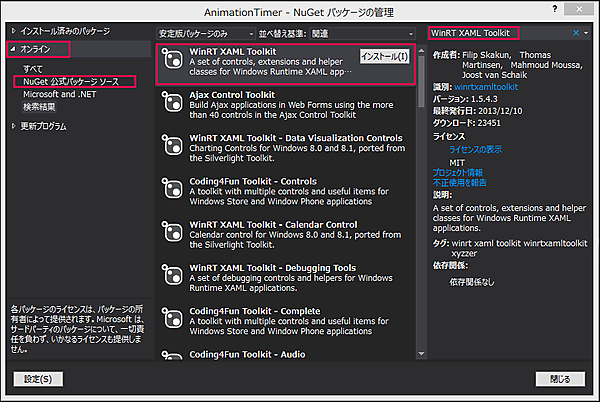The image size is (600, 402).
Task: Select WinRT XAML Toolkit - Calendar Control title
Action: (x=273, y=224)
